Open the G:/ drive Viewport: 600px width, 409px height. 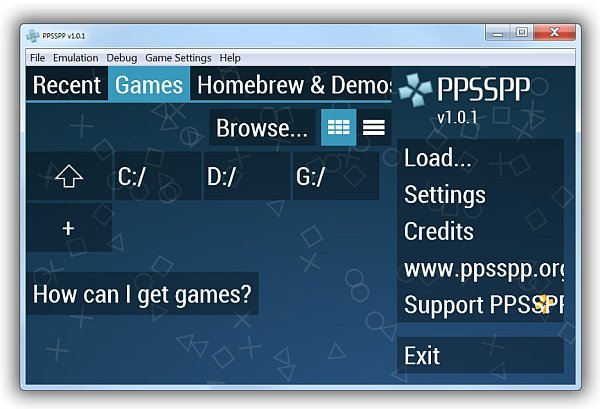tap(336, 176)
